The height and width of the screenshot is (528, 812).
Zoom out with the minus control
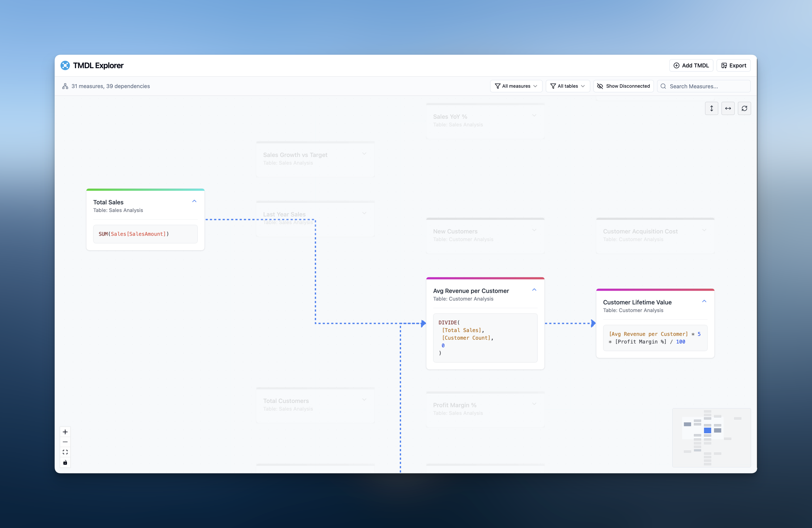(65, 442)
